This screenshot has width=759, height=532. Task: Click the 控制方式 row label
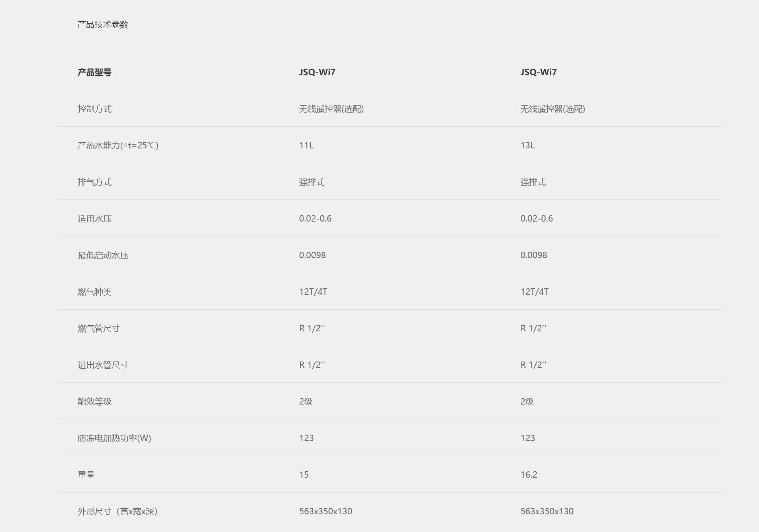click(95, 109)
